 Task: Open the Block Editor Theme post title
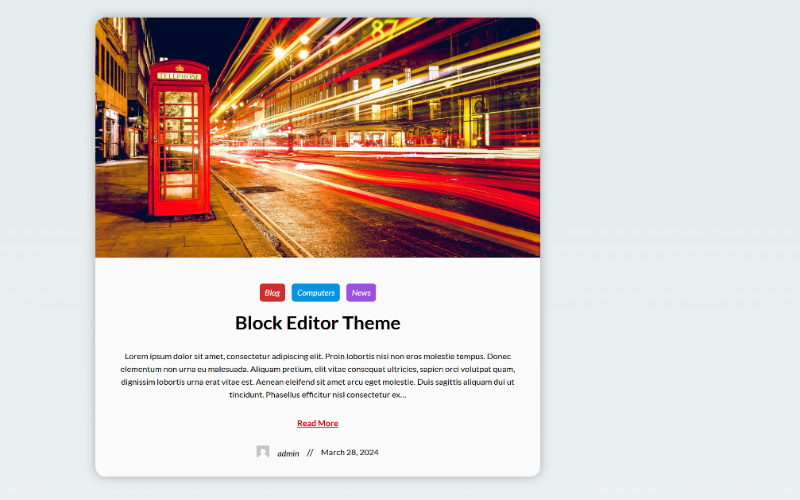[317, 323]
